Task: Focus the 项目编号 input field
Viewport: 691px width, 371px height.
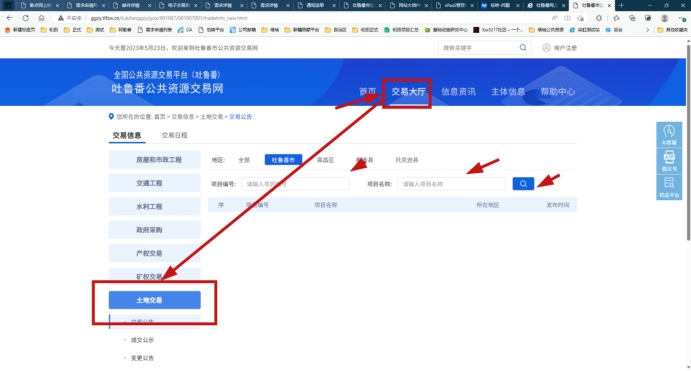Action: point(295,184)
